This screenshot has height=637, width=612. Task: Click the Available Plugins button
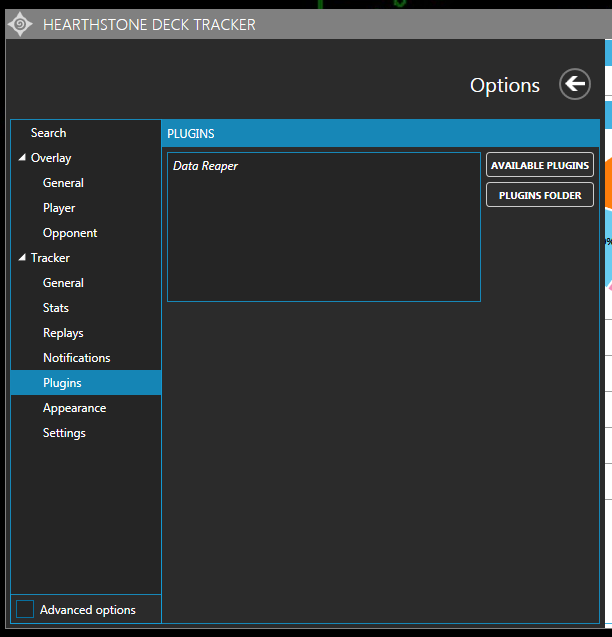(540, 165)
